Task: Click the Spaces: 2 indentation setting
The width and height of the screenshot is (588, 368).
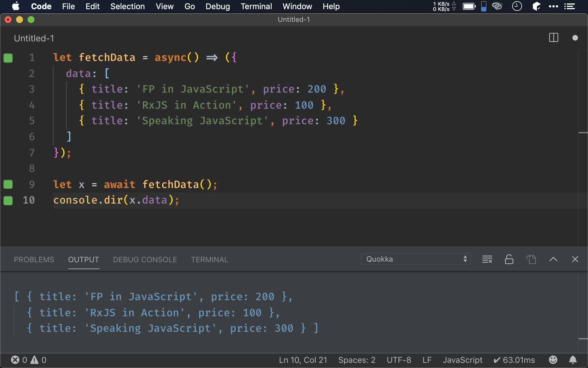Action: click(357, 360)
